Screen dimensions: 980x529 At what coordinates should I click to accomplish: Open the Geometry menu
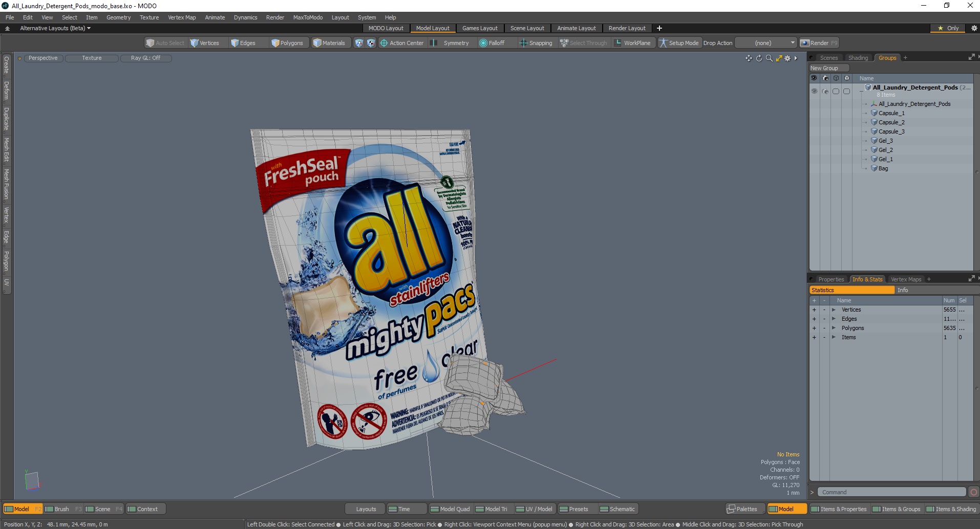pos(118,17)
